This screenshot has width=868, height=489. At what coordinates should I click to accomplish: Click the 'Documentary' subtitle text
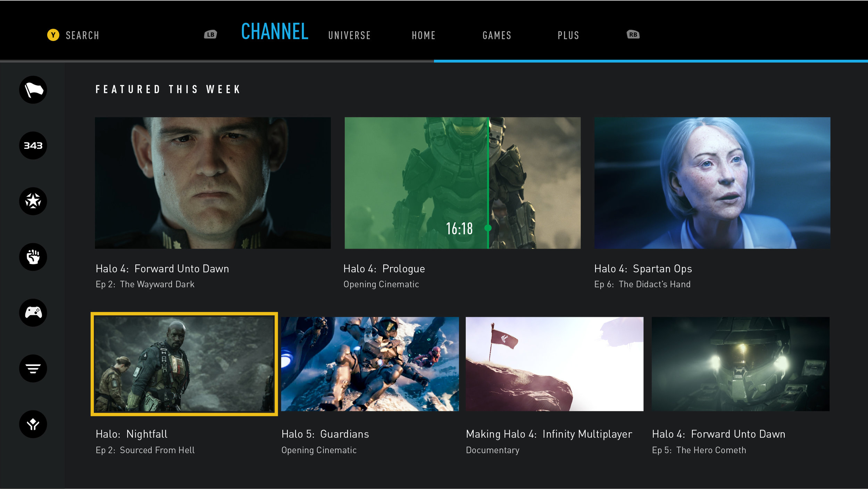[x=493, y=450]
